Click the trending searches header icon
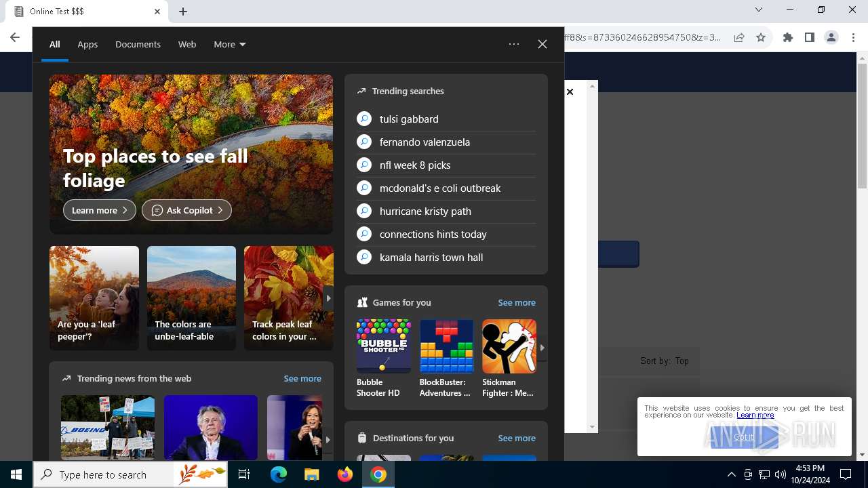This screenshot has height=488, width=868. click(x=361, y=91)
